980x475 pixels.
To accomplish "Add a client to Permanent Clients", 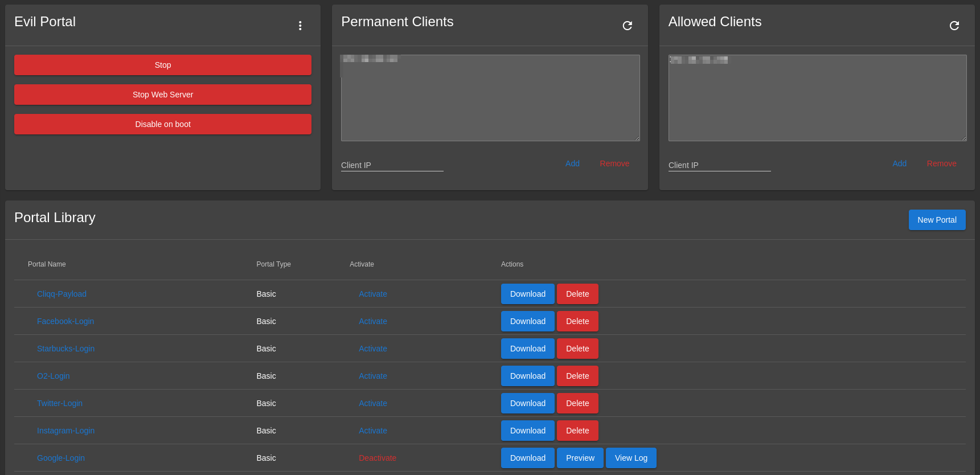I will pos(572,163).
